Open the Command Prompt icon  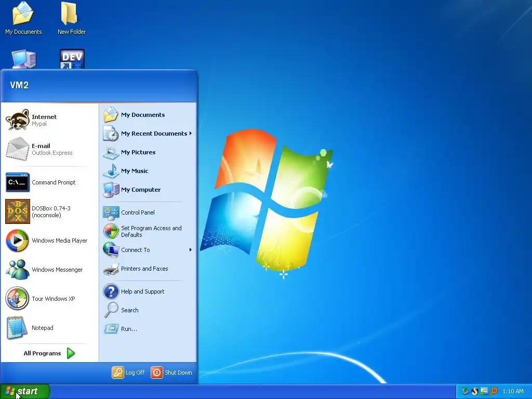click(x=17, y=182)
